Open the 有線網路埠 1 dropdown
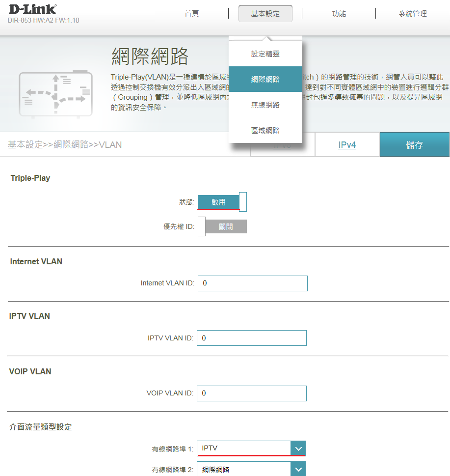 click(244, 448)
